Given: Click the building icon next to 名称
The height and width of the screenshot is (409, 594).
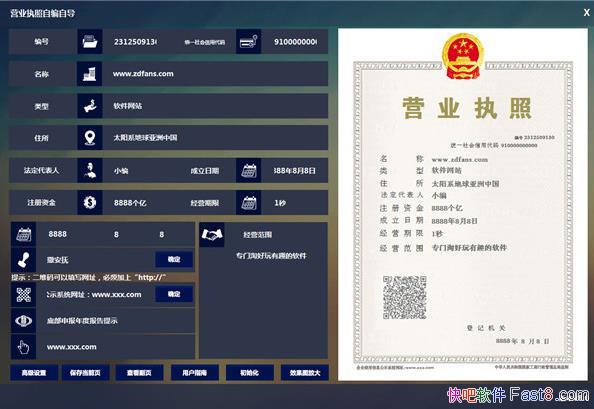Looking at the screenshot, I should pyautogui.click(x=90, y=74).
